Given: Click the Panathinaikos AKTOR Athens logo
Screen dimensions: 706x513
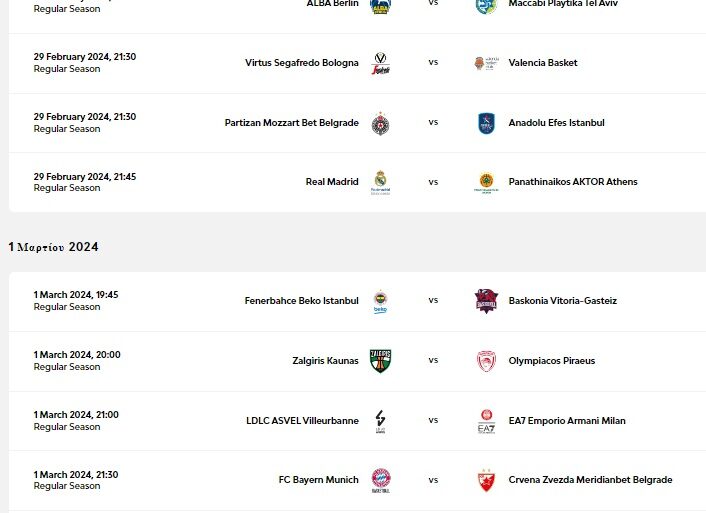Looking at the screenshot, I should (x=486, y=182).
